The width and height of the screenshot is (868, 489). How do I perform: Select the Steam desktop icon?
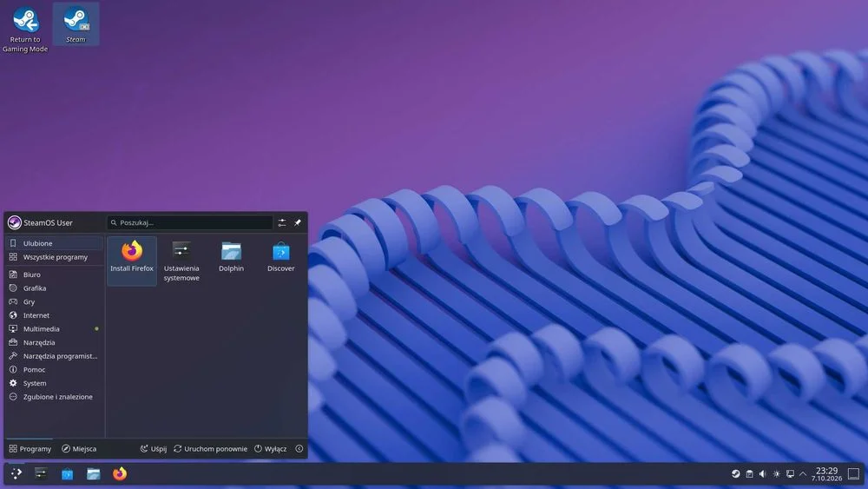[76, 24]
